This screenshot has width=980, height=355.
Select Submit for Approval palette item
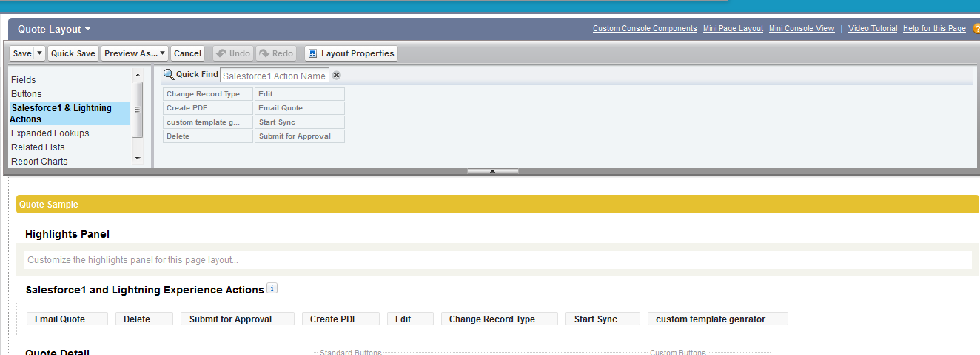[299, 136]
